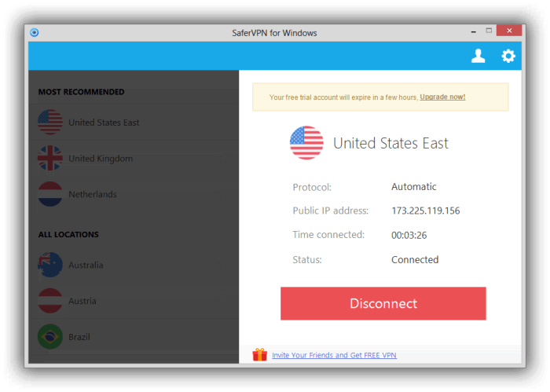Open the settings gear icon
The image size is (550, 392).
pyautogui.click(x=508, y=56)
